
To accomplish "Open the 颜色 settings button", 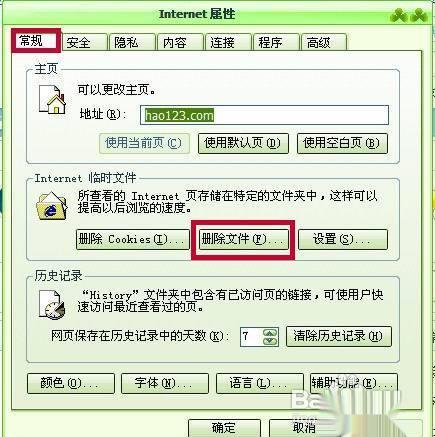I will [x=71, y=383].
